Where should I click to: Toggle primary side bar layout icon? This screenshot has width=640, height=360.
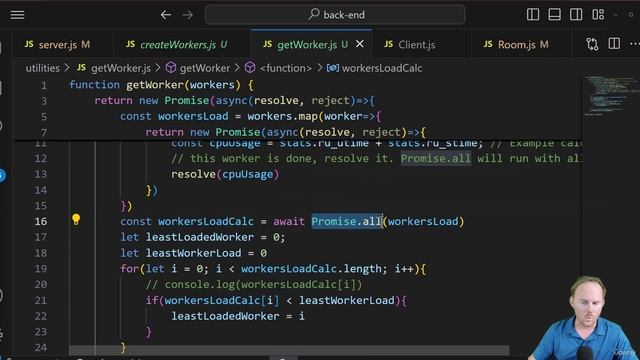pyautogui.click(x=533, y=15)
